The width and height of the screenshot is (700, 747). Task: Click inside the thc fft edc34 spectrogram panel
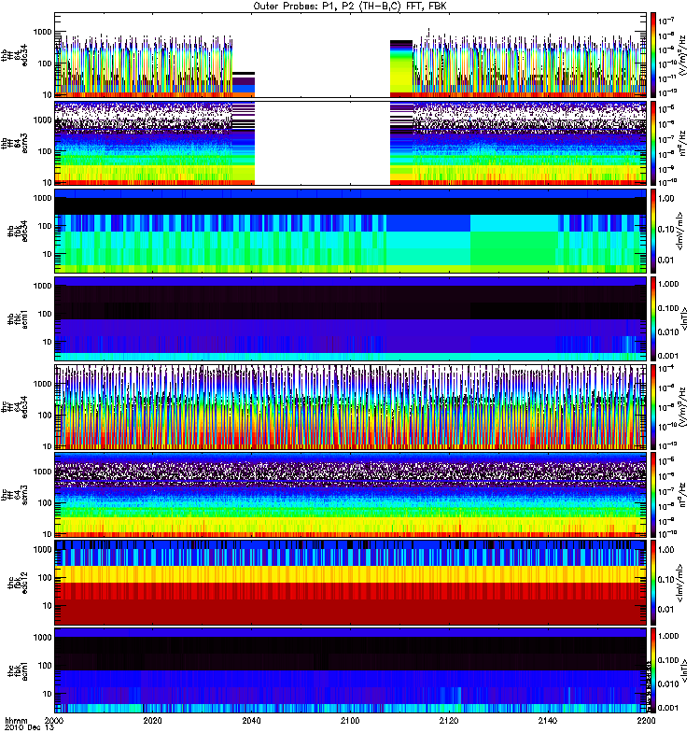click(350, 407)
